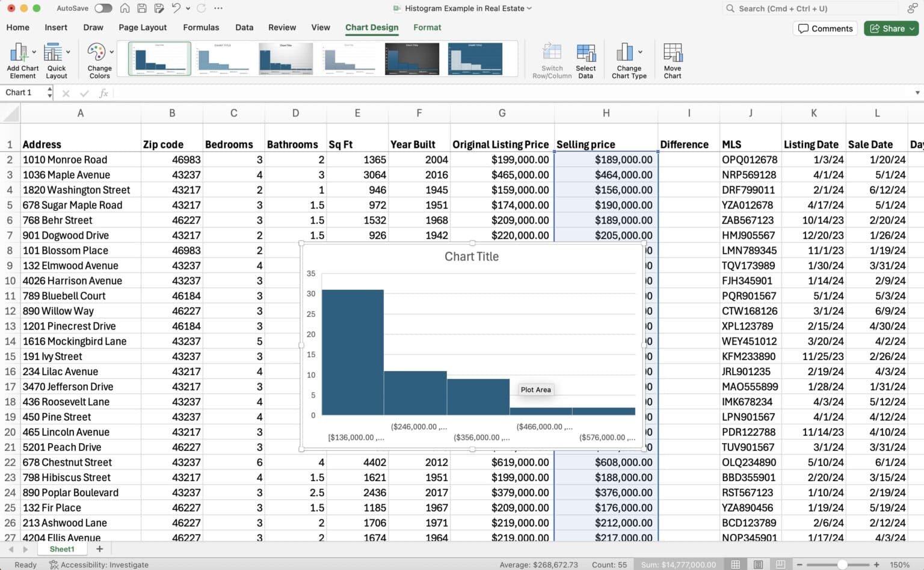
Task: Toggle the AutoSave switch on
Action: point(102,8)
